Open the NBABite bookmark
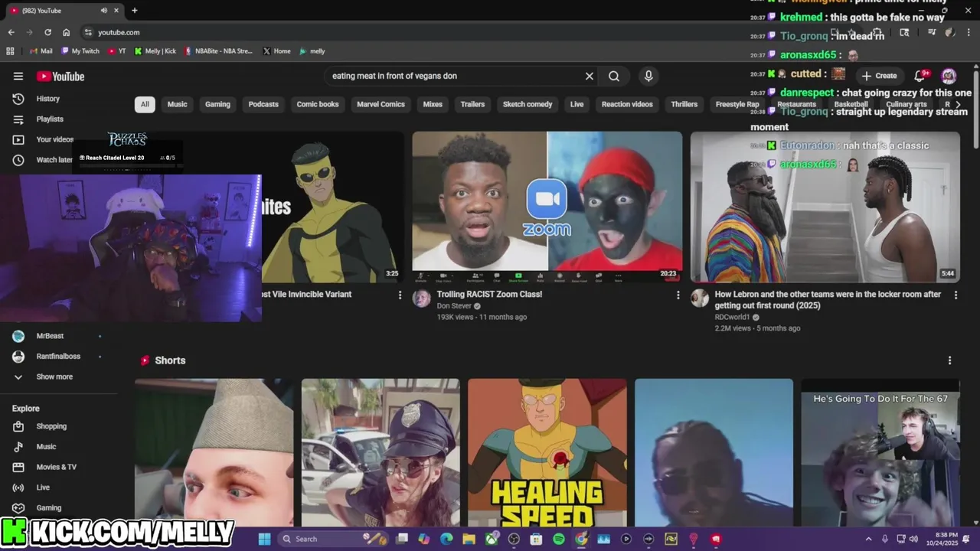980x551 pixels. coord(218,51)
